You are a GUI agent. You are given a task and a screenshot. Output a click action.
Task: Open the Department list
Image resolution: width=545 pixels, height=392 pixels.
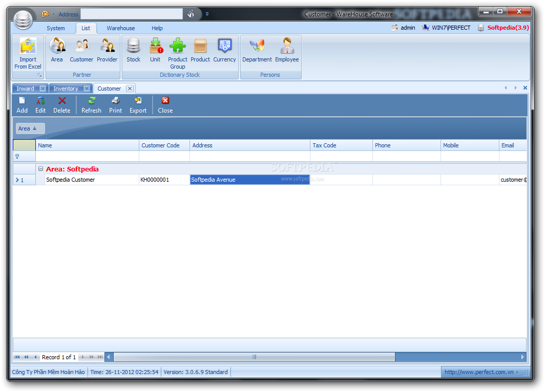[x=257, y=50]
